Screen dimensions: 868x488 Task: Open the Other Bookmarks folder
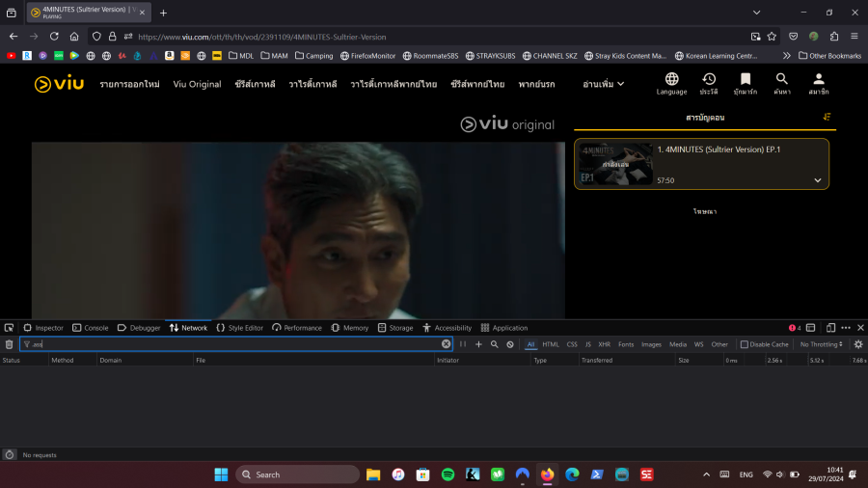tap(829, 55)
